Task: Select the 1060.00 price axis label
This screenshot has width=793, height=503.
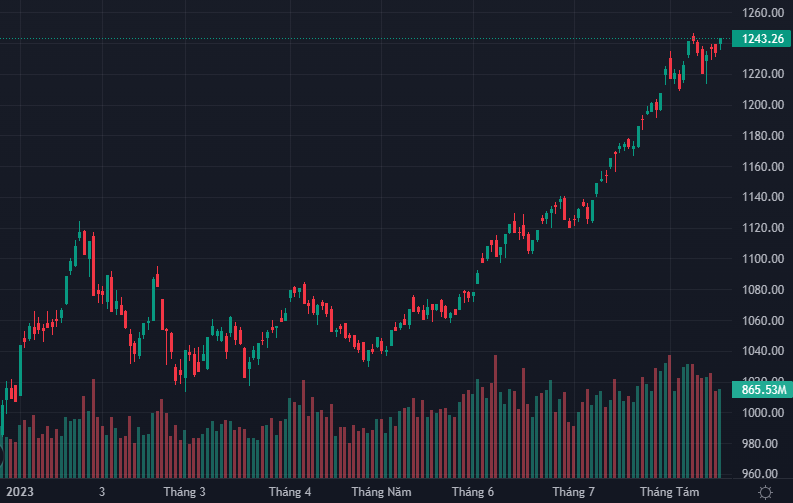Action: pyautogui.click(x=763, y=321)
